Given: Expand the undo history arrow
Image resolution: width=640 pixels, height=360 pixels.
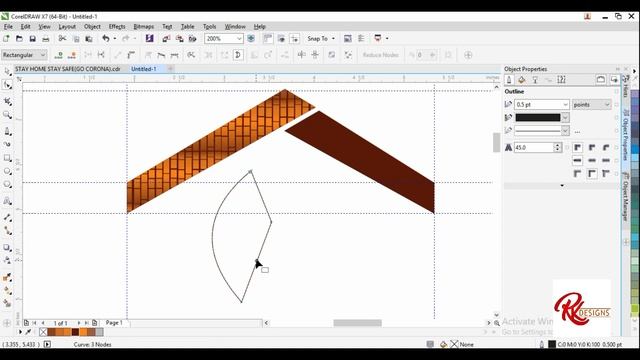Looking at the screenshot, I should 115,38.
